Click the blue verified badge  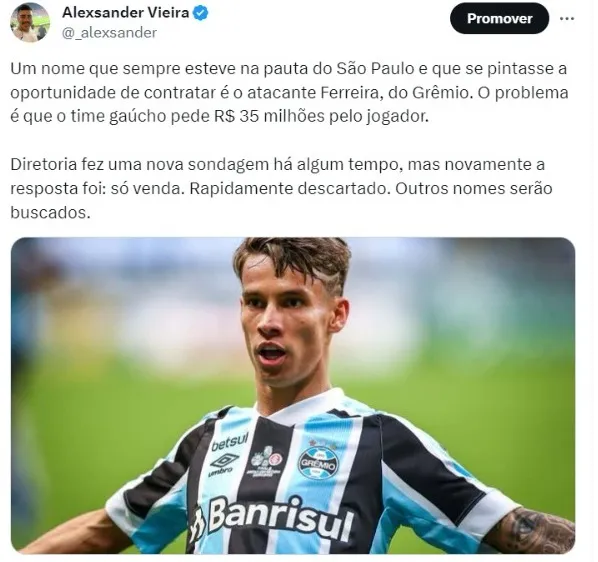[201, 13]
